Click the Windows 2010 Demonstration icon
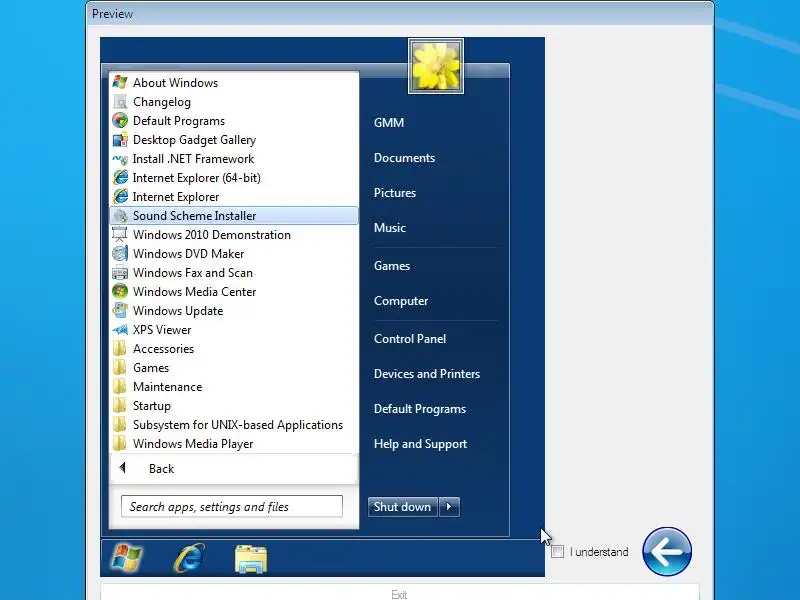This screenshot has width=800, height=600. [x=120, y=234]
